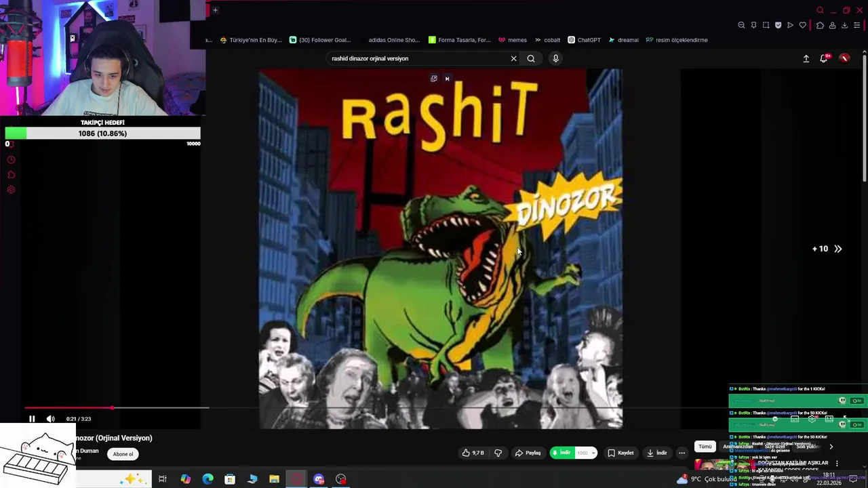Click the browser pin icon
Image resolution: width=868 pixels, height=488 pixels.
[x=753, y=25]
